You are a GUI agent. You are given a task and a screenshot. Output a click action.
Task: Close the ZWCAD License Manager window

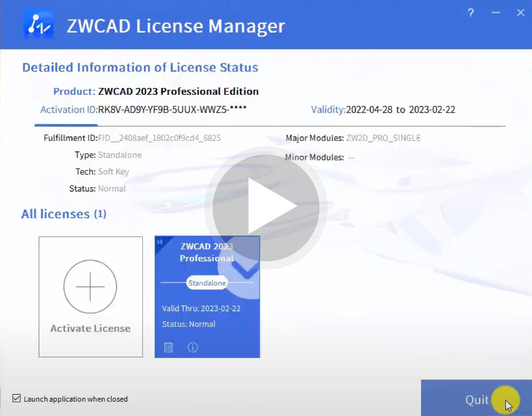[x=521, y=13]
